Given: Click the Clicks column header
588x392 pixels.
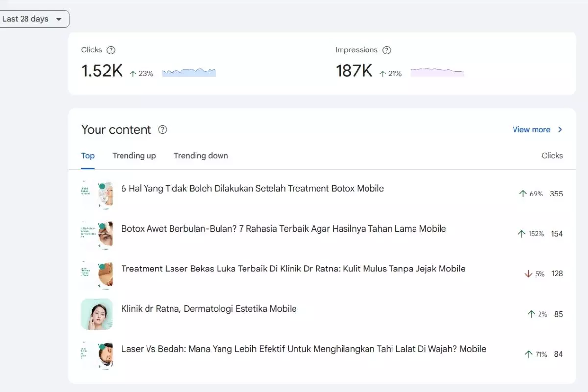Looking at the screenshot, I should coord(552,156).
